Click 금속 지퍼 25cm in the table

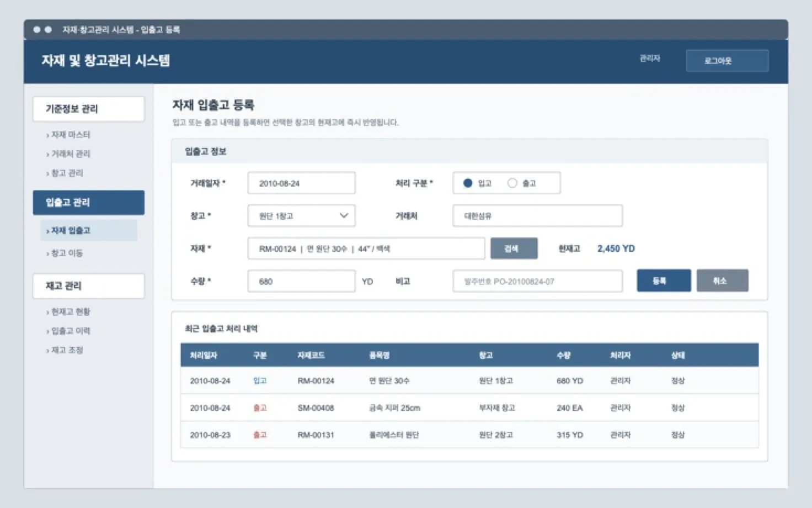coord(395,408)
